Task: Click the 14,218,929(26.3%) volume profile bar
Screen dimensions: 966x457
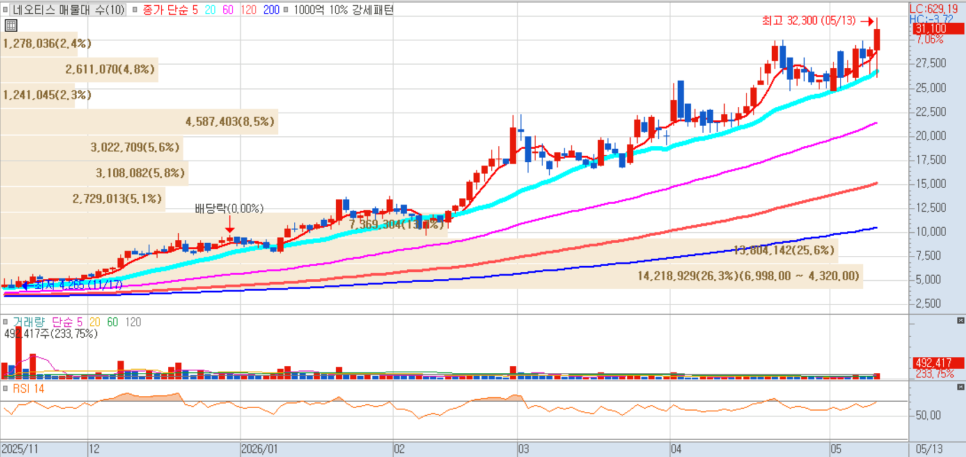Action: (x=431, y=277)
